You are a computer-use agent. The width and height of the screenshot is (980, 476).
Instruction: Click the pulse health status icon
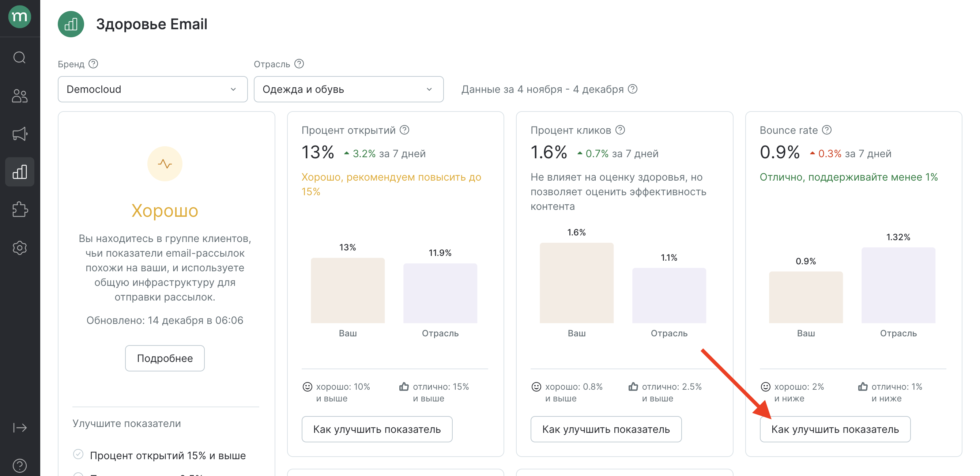165,164
